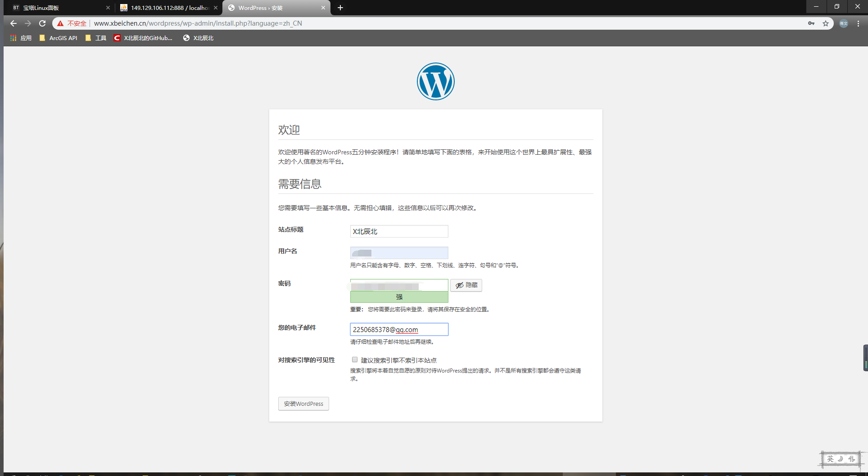
Task: Minimize the Chrome window
Action: click(x=816, y=6)
